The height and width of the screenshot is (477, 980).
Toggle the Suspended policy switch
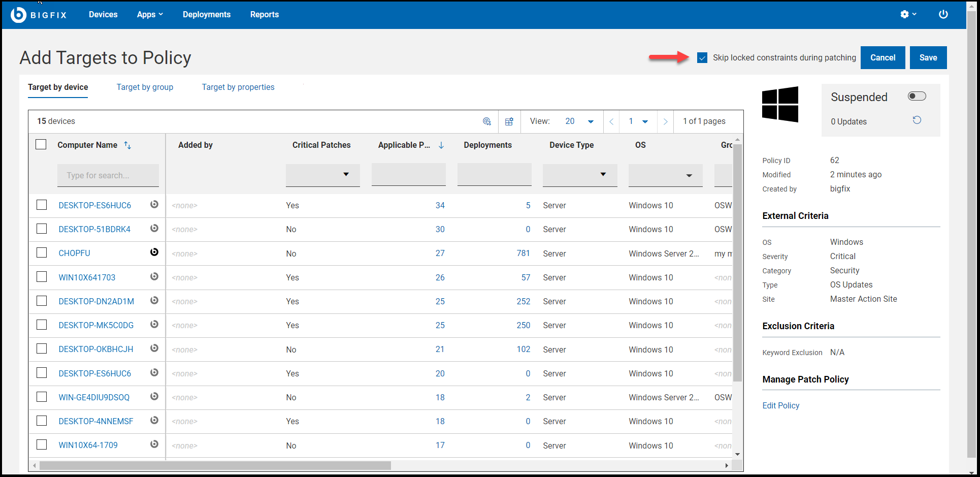point(917,97)
